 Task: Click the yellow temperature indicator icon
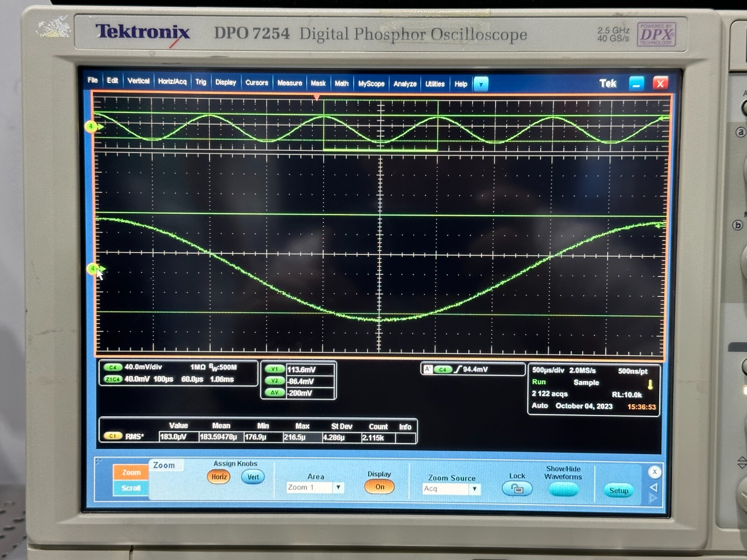click(650, 385)
